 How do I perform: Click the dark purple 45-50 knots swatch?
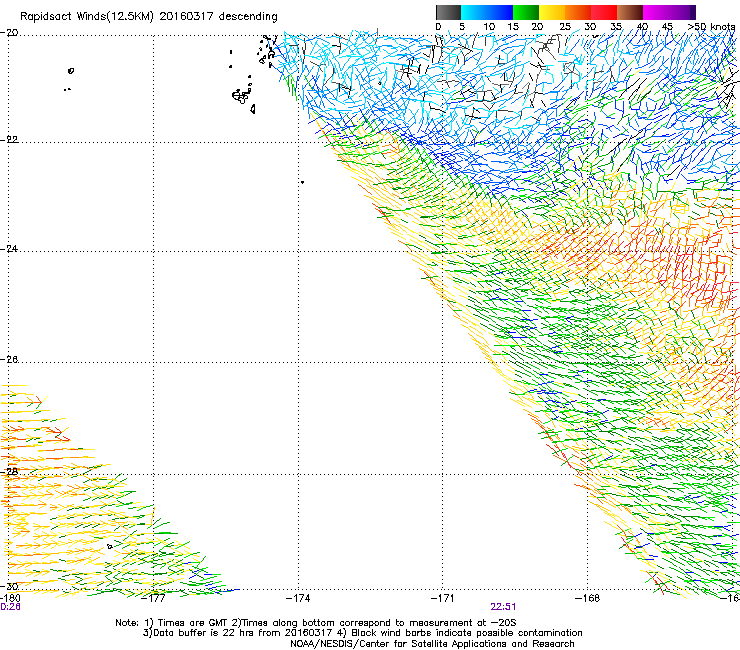(x=682, y=12)
